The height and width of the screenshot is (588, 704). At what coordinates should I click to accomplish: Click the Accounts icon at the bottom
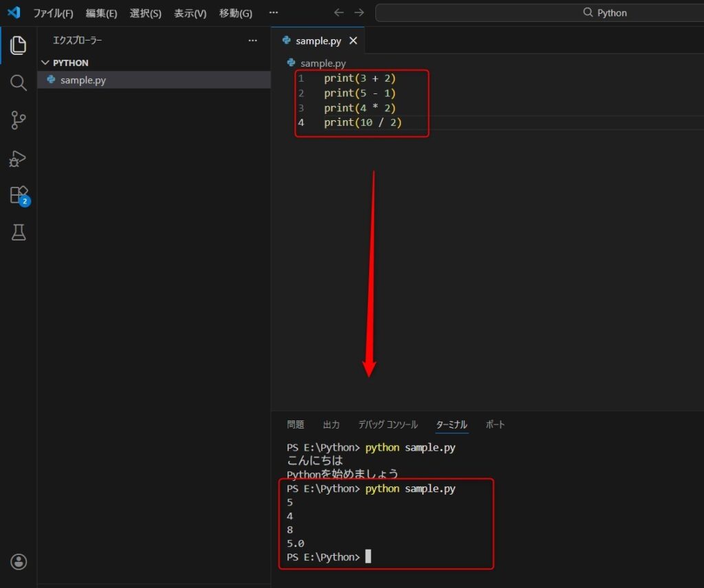[18, 561]
